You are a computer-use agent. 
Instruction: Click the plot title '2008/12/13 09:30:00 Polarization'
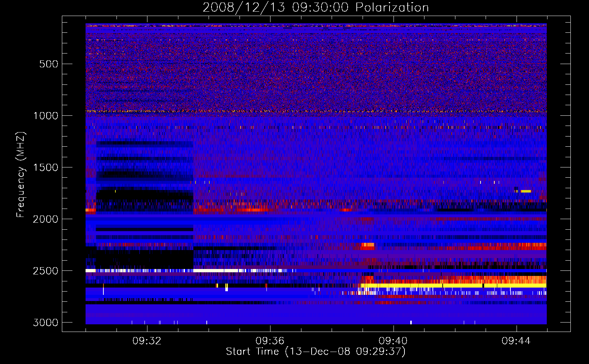(316, 7)
